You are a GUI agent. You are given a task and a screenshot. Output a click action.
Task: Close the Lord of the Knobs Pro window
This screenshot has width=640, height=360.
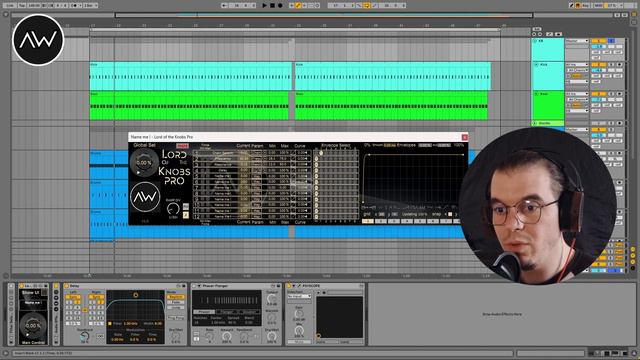click(464, 137)
